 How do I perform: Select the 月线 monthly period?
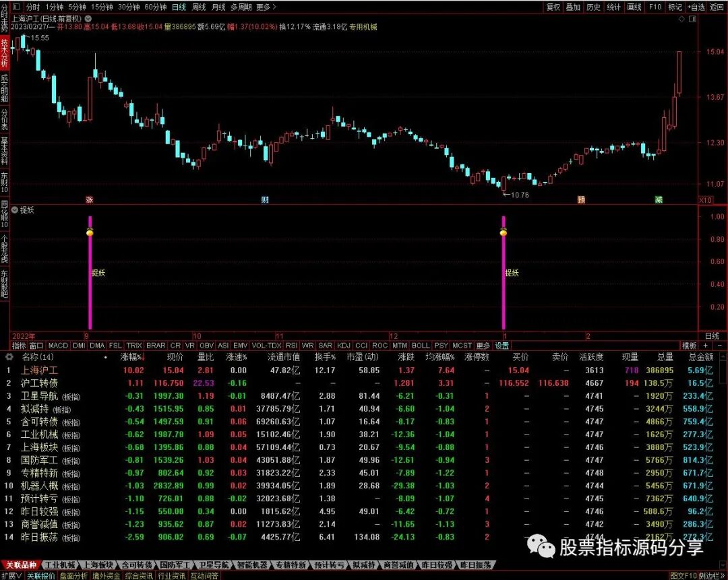218,7
